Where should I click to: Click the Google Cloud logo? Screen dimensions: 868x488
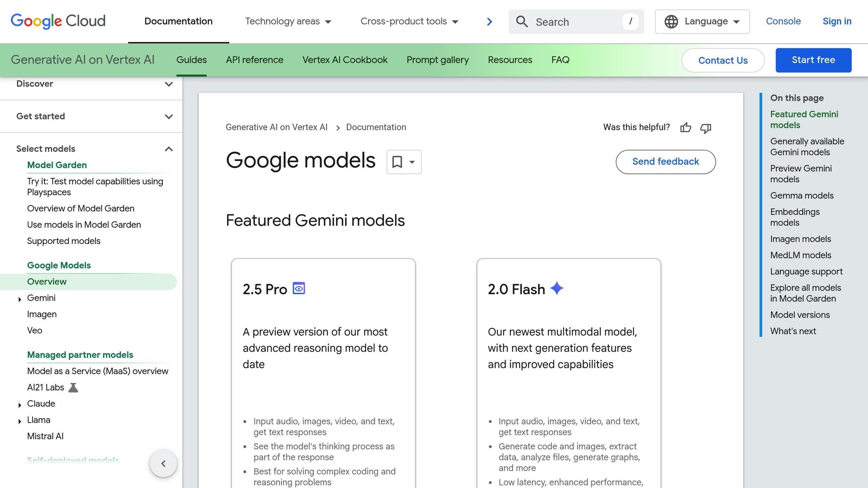pos(58,21)
